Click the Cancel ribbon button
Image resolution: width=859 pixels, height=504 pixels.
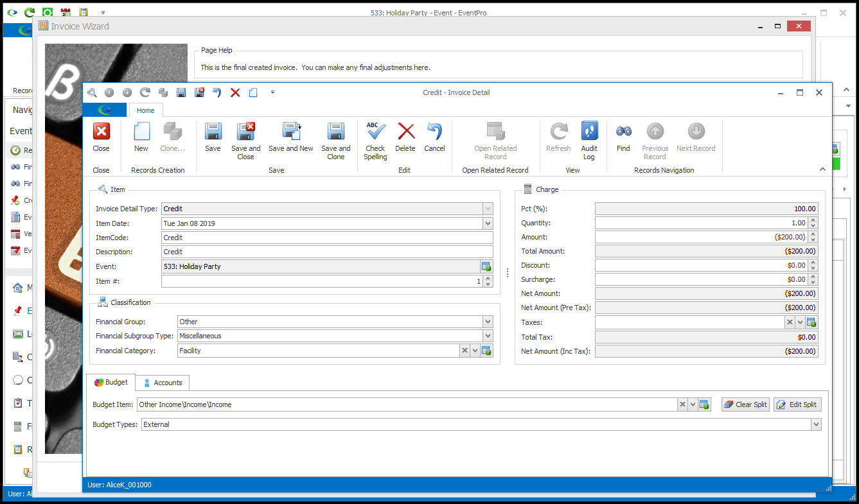pyautogui.click(x=434, y=137)
